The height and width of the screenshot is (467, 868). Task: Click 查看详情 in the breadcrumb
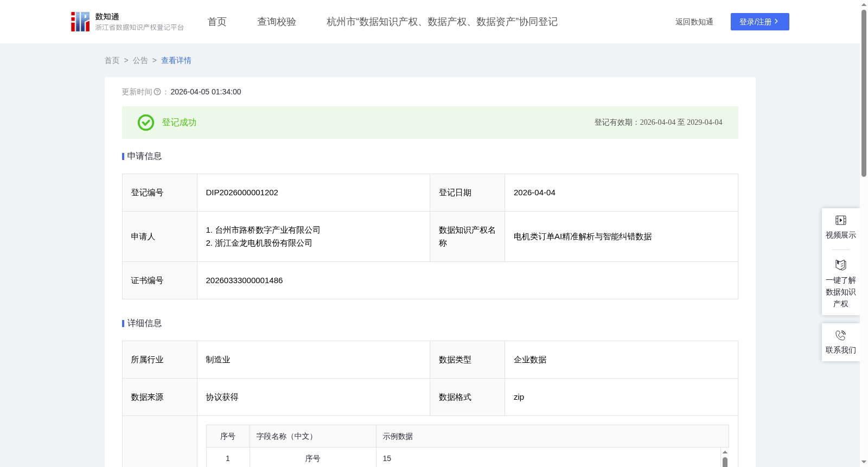(x=176, y=61)
